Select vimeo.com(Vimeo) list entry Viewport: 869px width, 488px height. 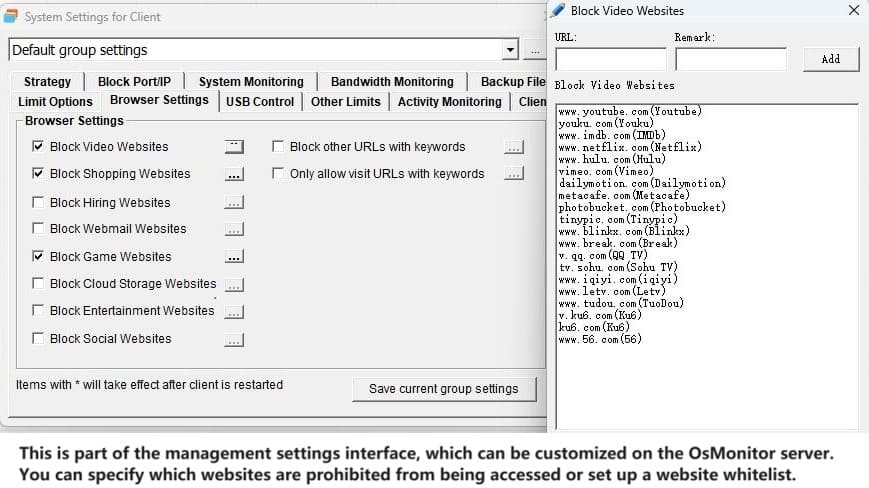coord(606,171)
